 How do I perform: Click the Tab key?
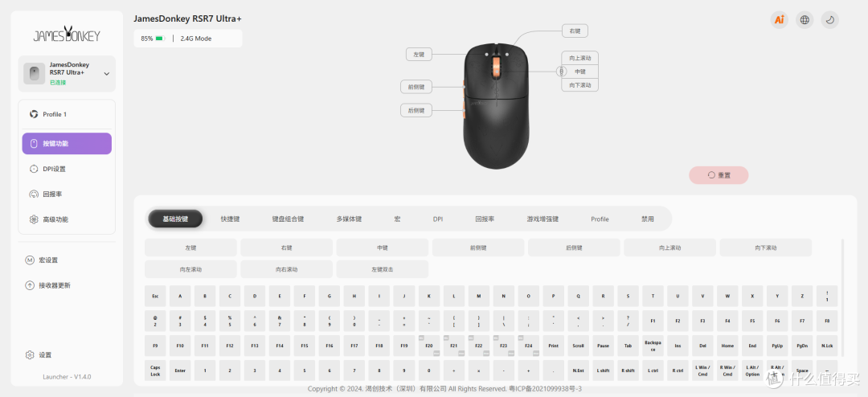[628, 346]
